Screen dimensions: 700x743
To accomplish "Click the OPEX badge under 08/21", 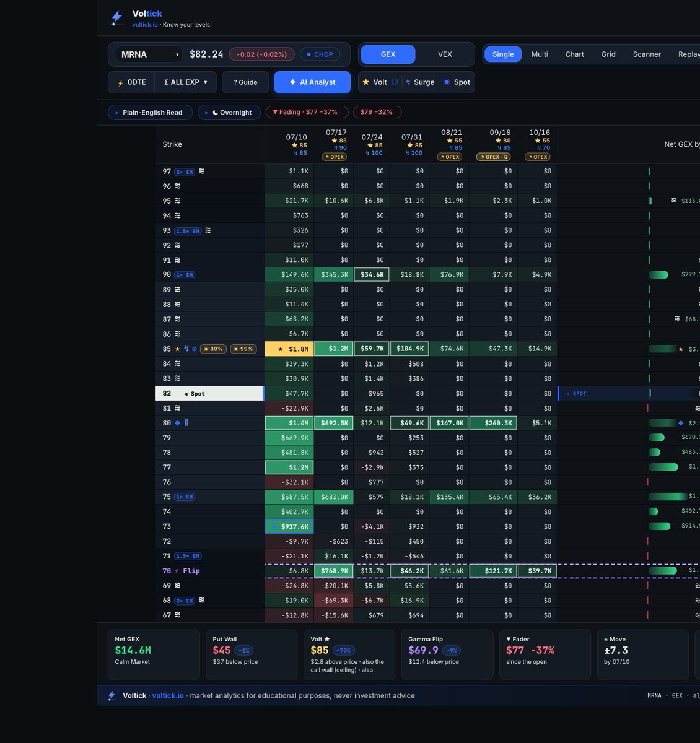I will pos(450,157).
